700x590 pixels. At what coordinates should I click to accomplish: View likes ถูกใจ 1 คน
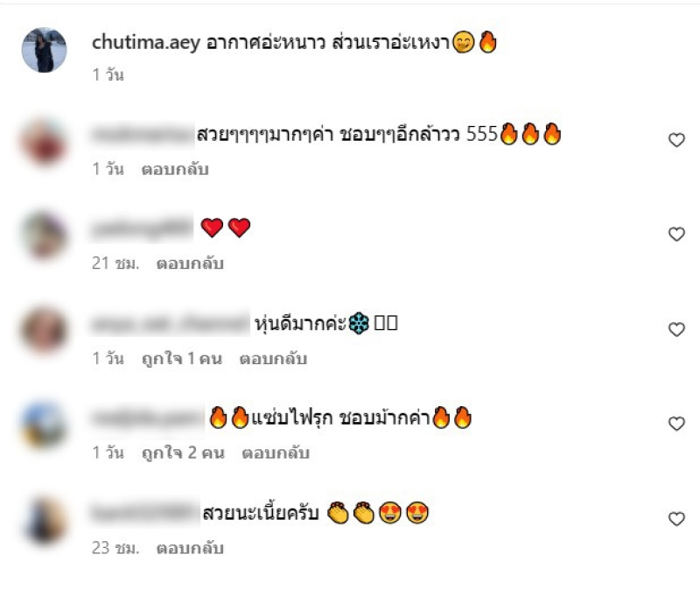click(x=182, y=359)
